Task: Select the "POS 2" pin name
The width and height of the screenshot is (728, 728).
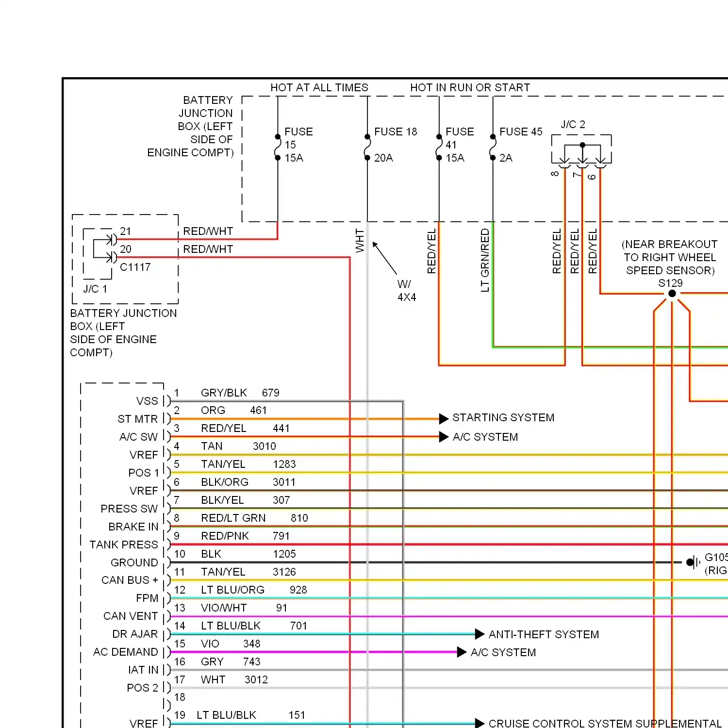Action: [x=143, y=688]
